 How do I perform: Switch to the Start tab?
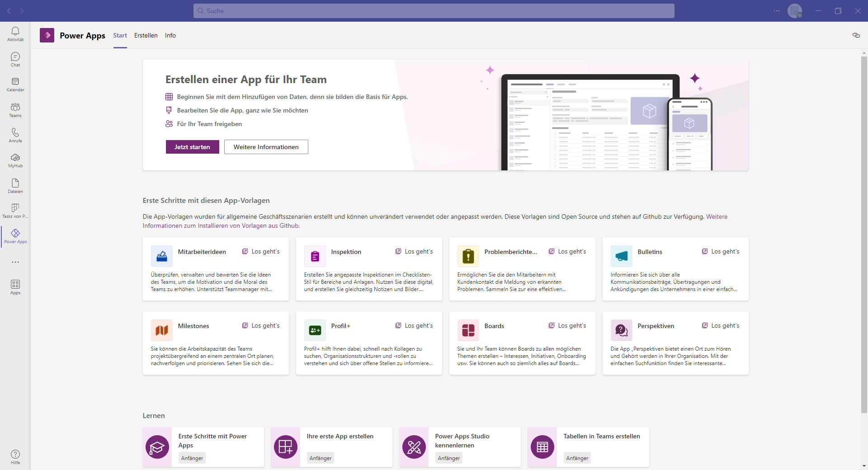click(120, 35)
